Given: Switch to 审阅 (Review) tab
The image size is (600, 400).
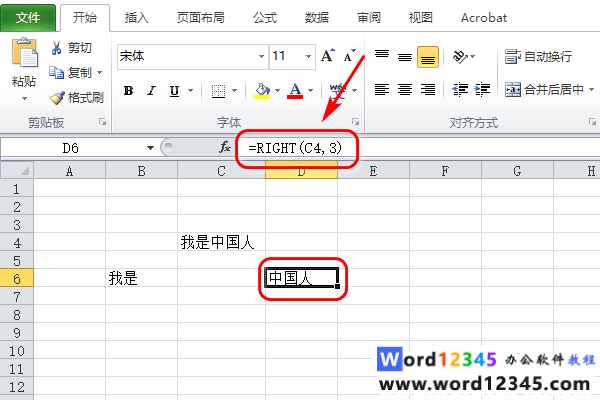Looking at the screenshot, I should pos(369,18).
